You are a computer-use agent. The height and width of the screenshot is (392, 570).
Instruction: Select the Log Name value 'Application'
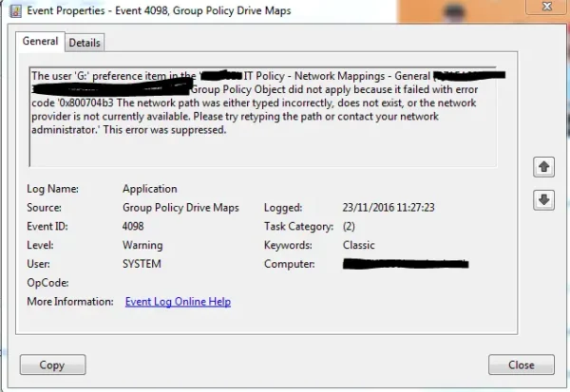click(x=150, y=189)
